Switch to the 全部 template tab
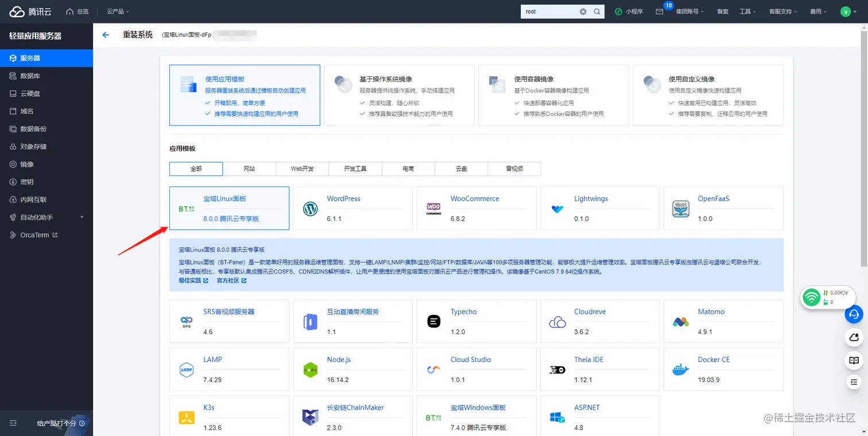The width and height of the screenshot is (868, 436). tap(196, 169)
